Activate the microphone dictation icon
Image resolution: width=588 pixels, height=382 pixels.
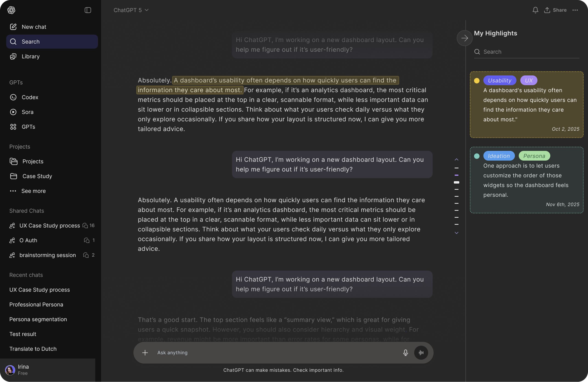click(x=405, y=353)
